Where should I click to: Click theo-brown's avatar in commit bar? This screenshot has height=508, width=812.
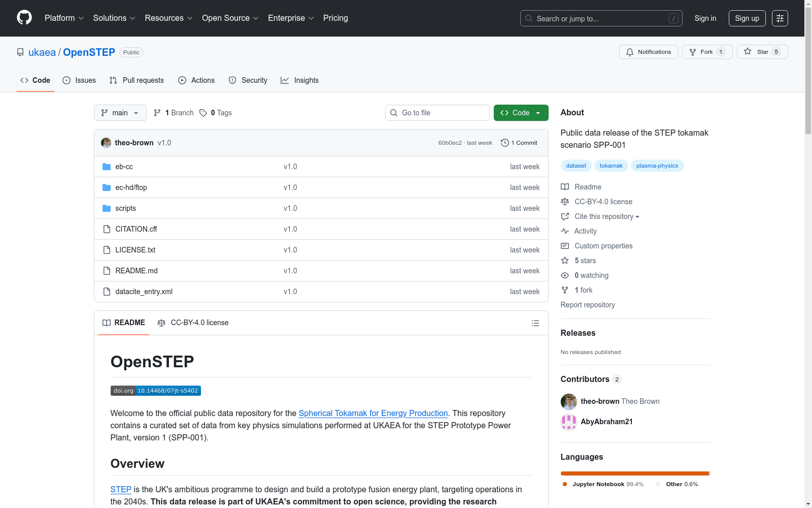tap(106, 143)
